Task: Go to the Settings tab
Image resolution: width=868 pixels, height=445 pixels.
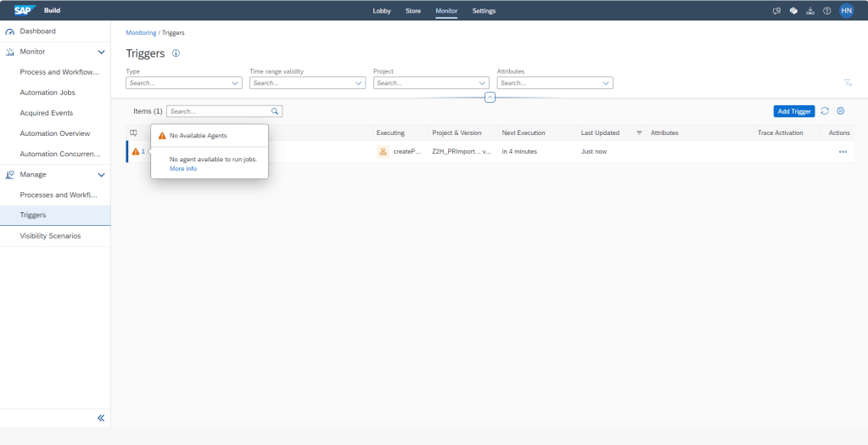Action: [x=484, y=11]
